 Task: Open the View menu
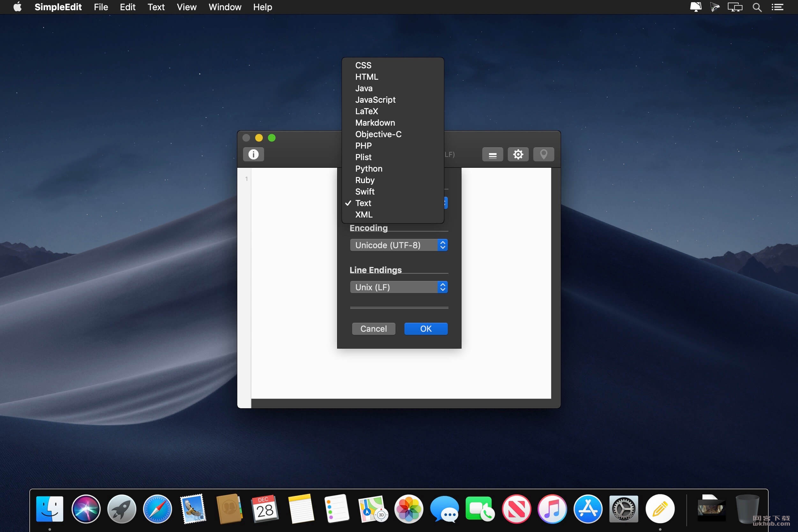click(x=187, y=7)
